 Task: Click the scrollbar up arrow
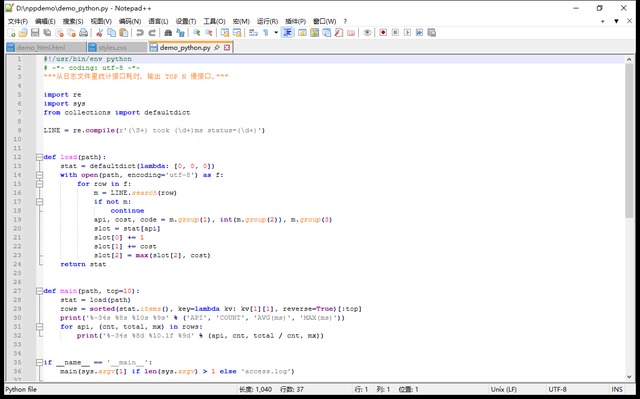629,60
